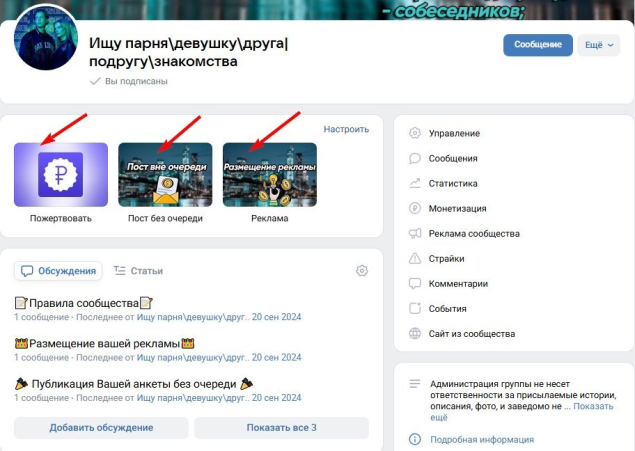Open Статистика chart icon
This screenshot has height=451, width=635.
coord(415,183)
